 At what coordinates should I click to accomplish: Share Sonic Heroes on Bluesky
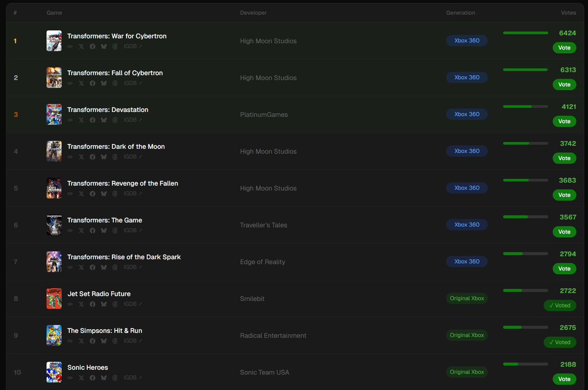[104, 378]
